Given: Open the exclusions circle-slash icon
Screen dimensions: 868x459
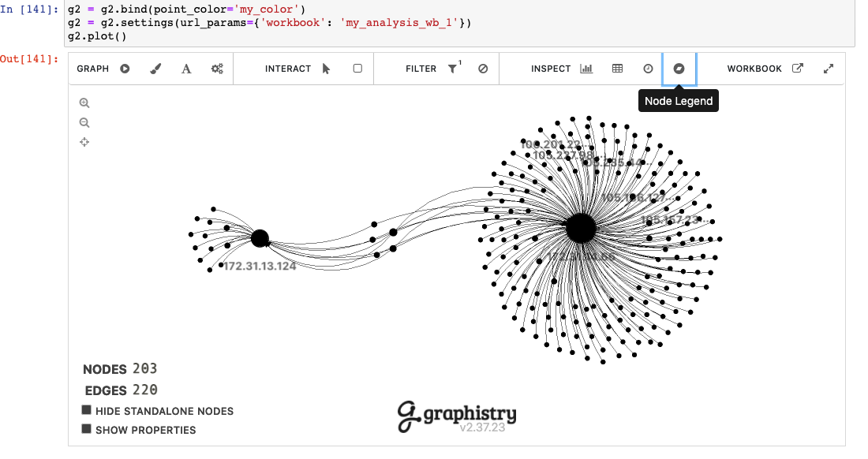Looking at the screenshot, I should 483,69.
